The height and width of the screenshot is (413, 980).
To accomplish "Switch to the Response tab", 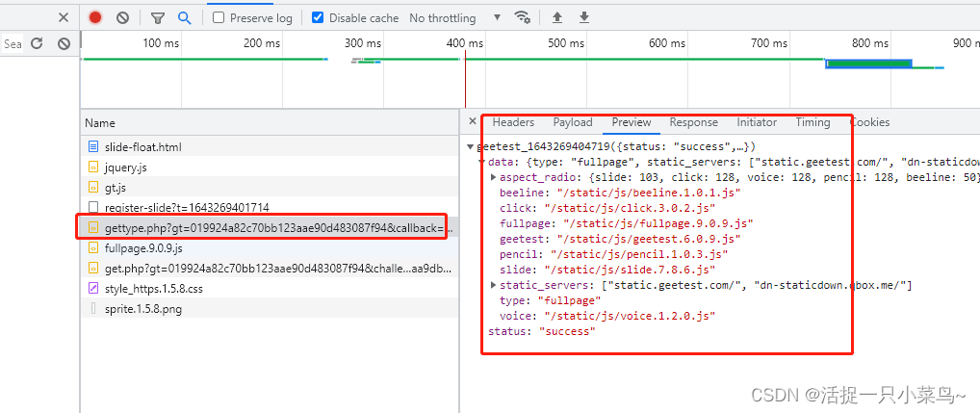I will tap(693, 122).
